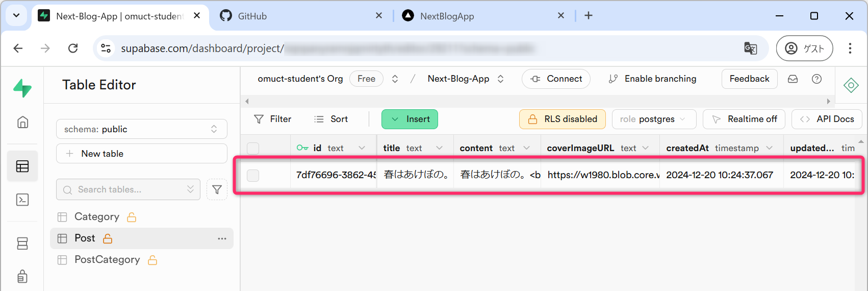The width and height of the screenshot is (868, 291).
Task: Open the Home icon in sidebar
Action: click(x=22, y=122)
